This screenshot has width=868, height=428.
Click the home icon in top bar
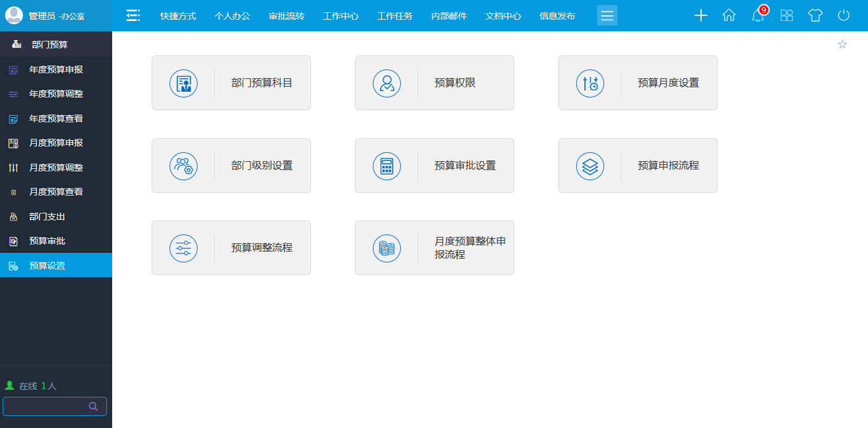(729, 15)
